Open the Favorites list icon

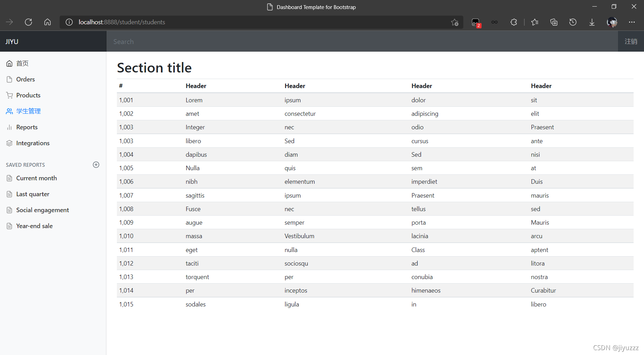(x=535, y=22)
